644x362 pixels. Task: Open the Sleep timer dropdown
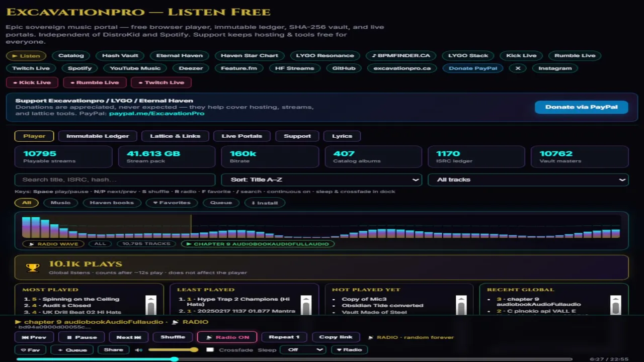tap(302, 349)
